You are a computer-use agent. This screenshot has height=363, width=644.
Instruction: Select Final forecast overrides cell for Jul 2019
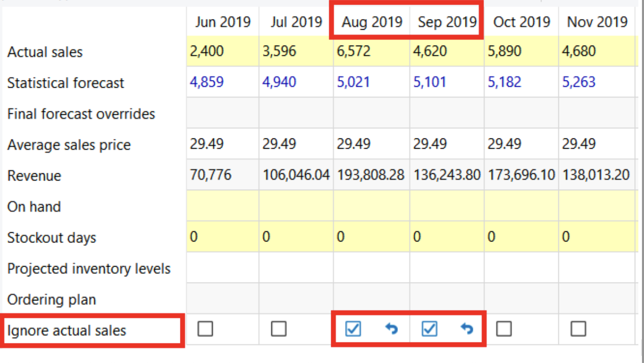296,113
